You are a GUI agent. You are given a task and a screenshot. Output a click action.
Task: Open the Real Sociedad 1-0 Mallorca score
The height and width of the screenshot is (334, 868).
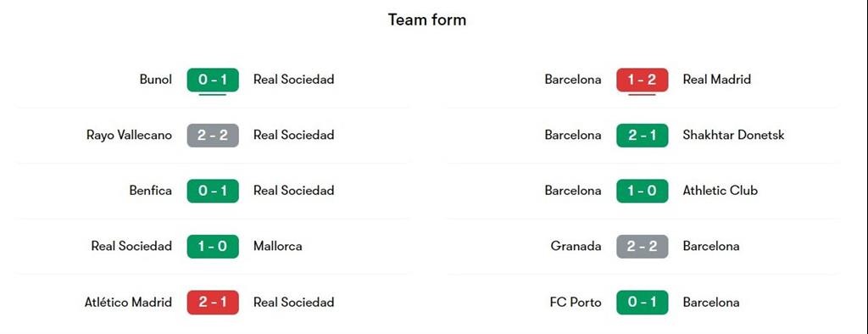coord(213,246)
